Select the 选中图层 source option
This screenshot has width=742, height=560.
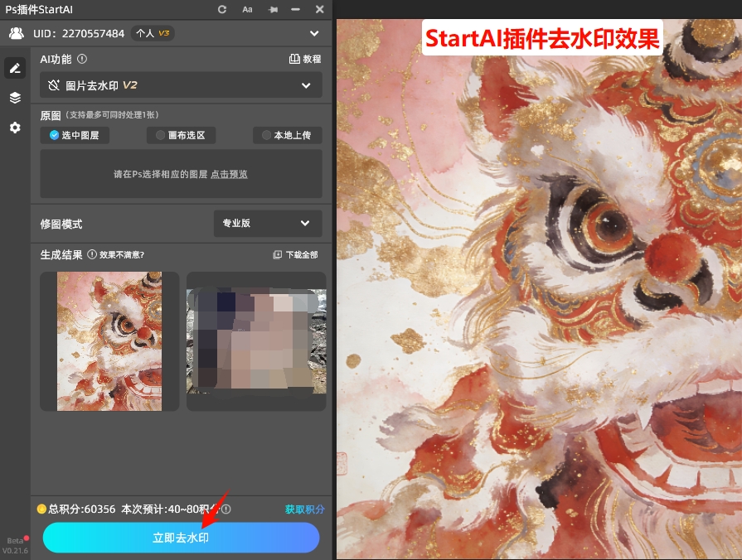point(74,135)
